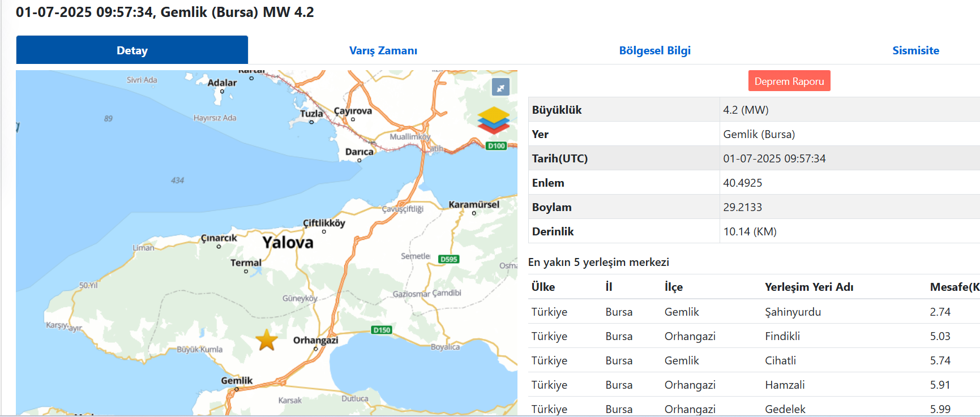
Task: Click the Sivri Ada label on the map
Action: pyautogui.click(x=142, y=80)
